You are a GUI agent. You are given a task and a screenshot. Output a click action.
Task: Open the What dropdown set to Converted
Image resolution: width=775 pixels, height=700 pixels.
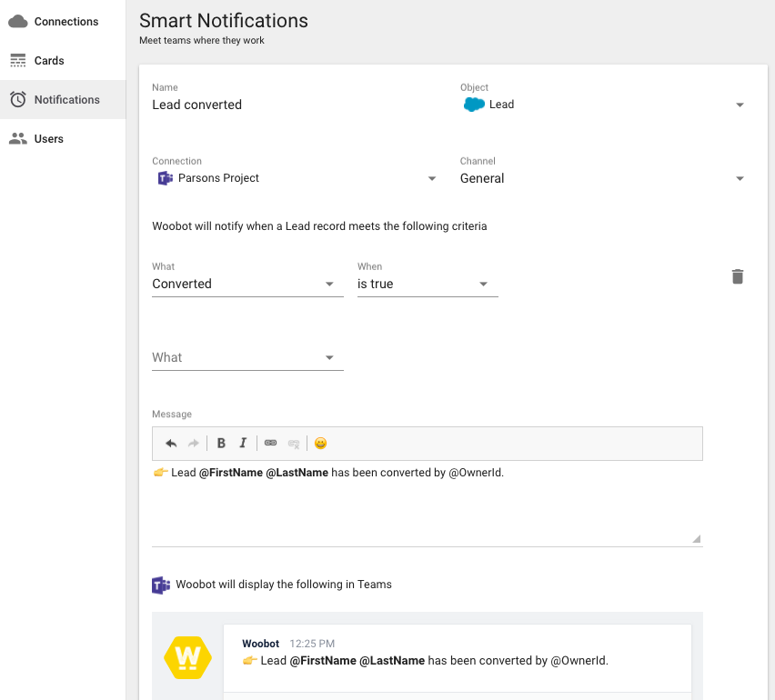[x=247, y=284]
